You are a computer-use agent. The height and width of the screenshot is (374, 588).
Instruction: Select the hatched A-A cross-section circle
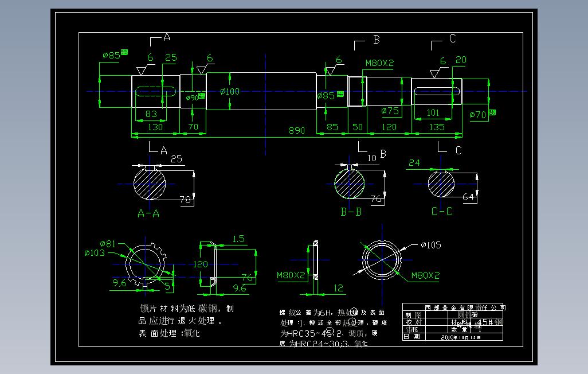pyautogui.click(x=150, y=184)
